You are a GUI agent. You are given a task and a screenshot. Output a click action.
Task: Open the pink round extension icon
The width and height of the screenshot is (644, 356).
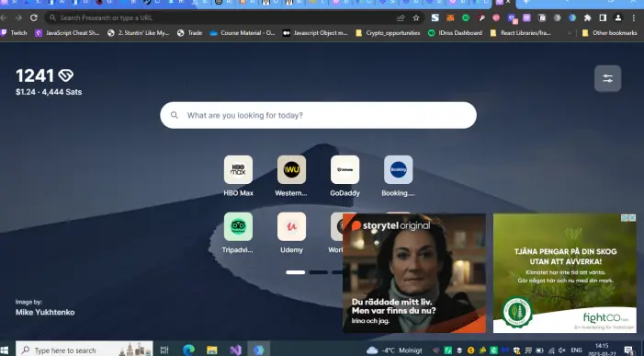(x=496, y=17)
